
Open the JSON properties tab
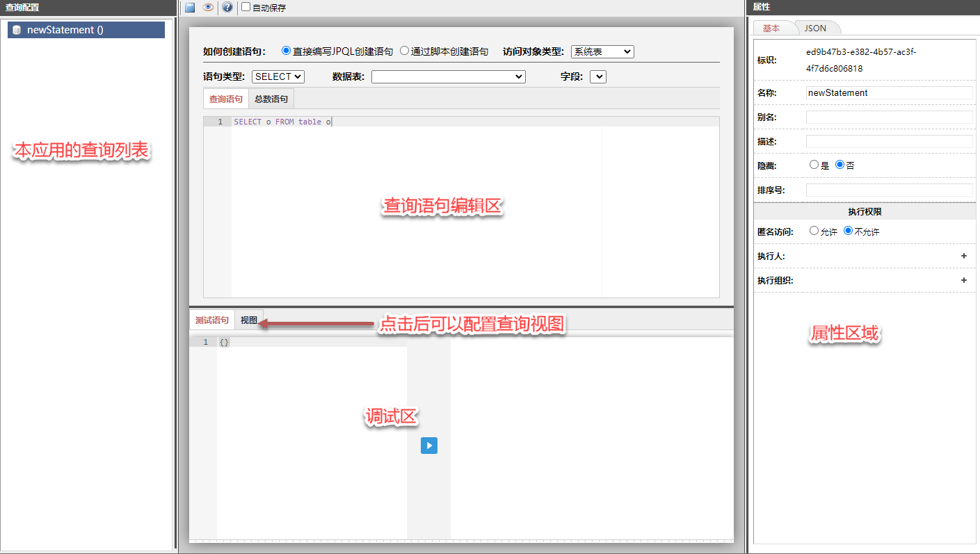(x=815, y=28)
